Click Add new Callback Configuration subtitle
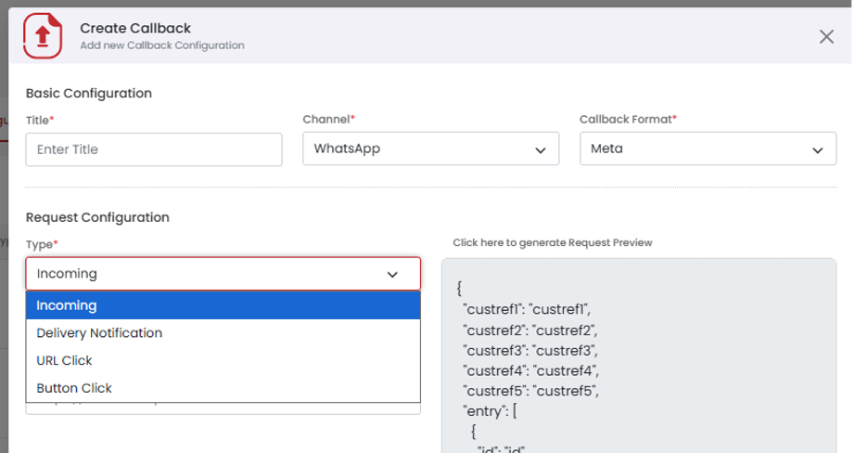The height and width of the screenshot is (453, 868). 162,45
